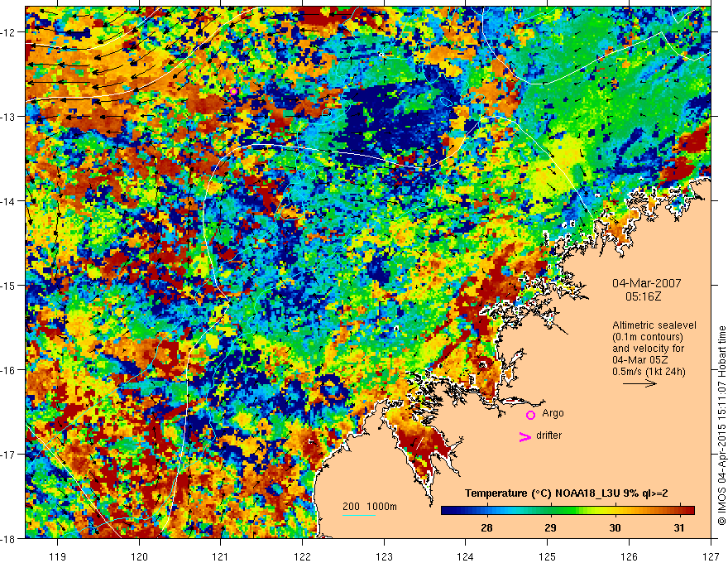Click the dark blue end of color bar
728x563 pixels.
tap(448, 510)
